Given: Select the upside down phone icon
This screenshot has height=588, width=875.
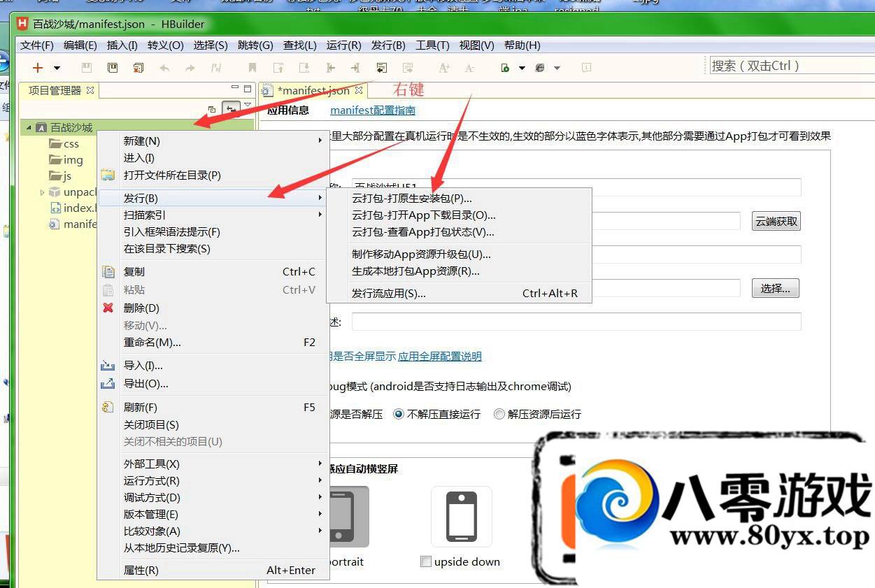Looking at the screenshot, I should coord(461,517).
